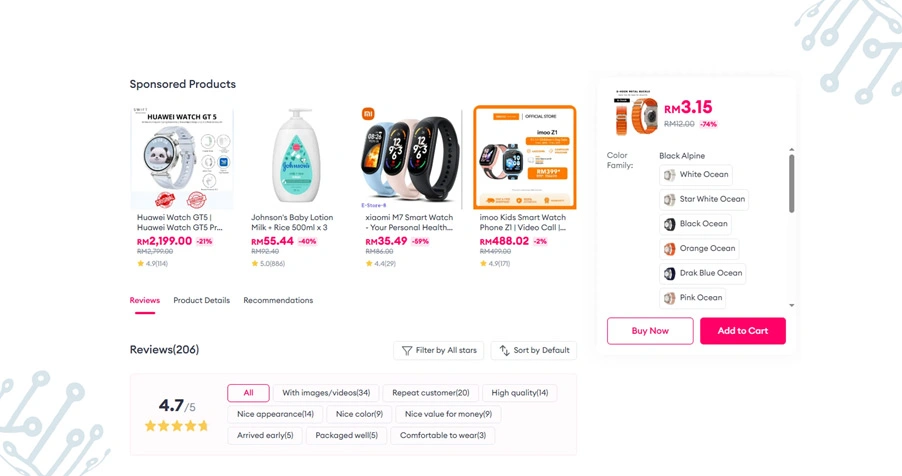This screenshot has width=902, height=476.
Task: Click the scroll down arrow in color list
Action: 792,305
